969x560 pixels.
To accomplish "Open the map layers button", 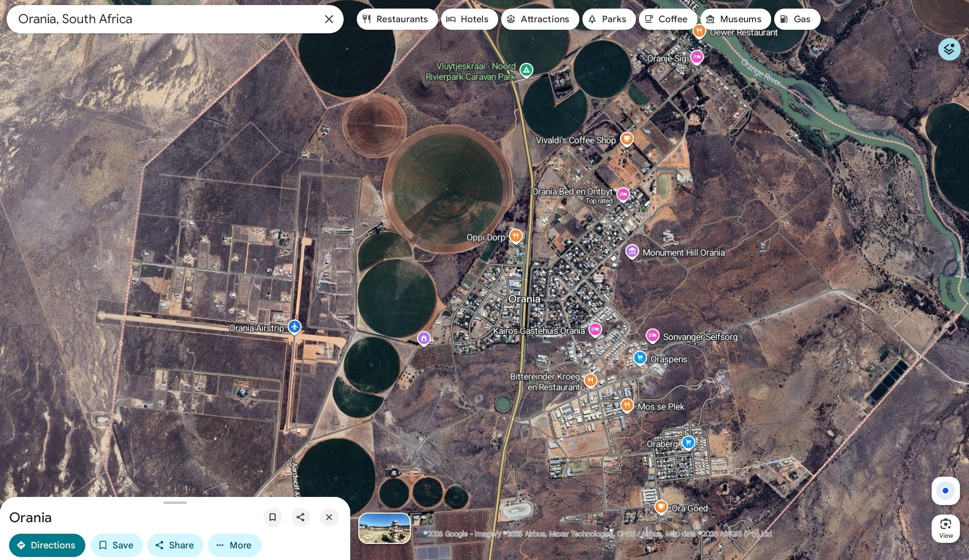I will [949, 49].
